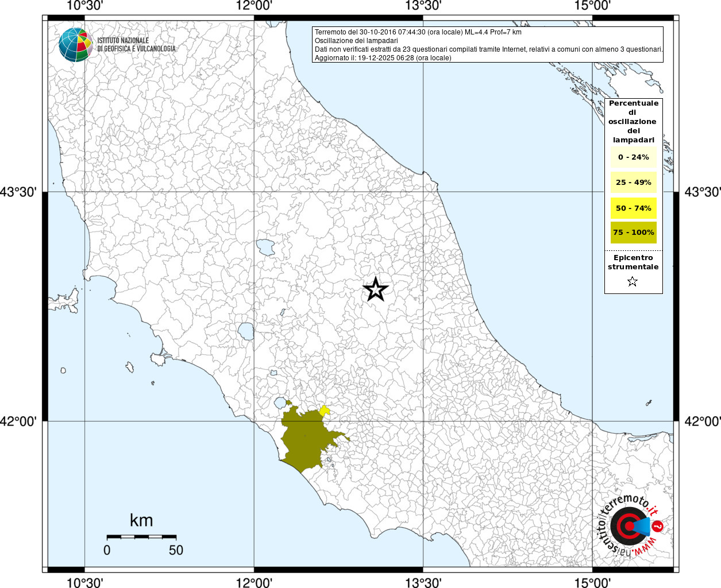Image resolution: width=721 pixels, height=588 pixels.
Task: Click the 'Dati non verificati estratti' line
Action: [489, 49]
